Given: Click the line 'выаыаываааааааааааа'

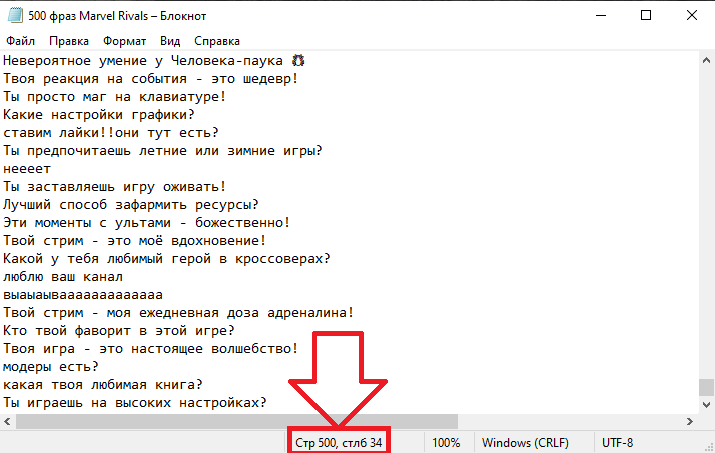Looking at the screenshot, I should (83, 295).
